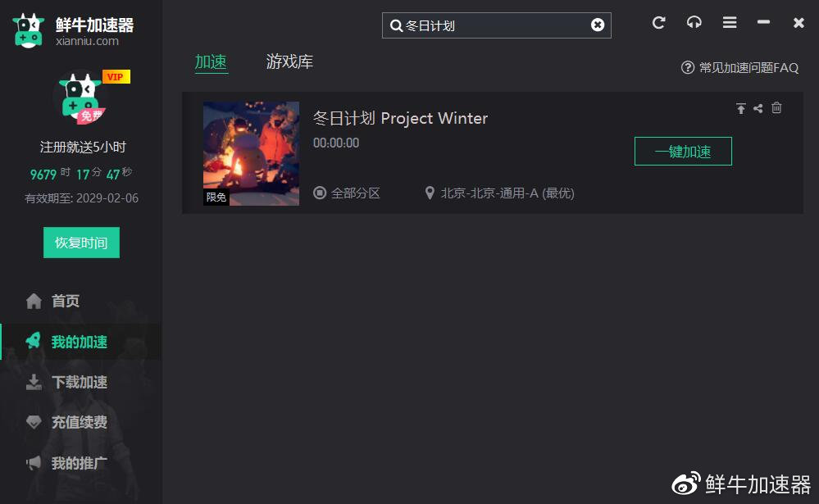Click the 恢复时间 button
The image size is (819, 504).
coord(81,243)
